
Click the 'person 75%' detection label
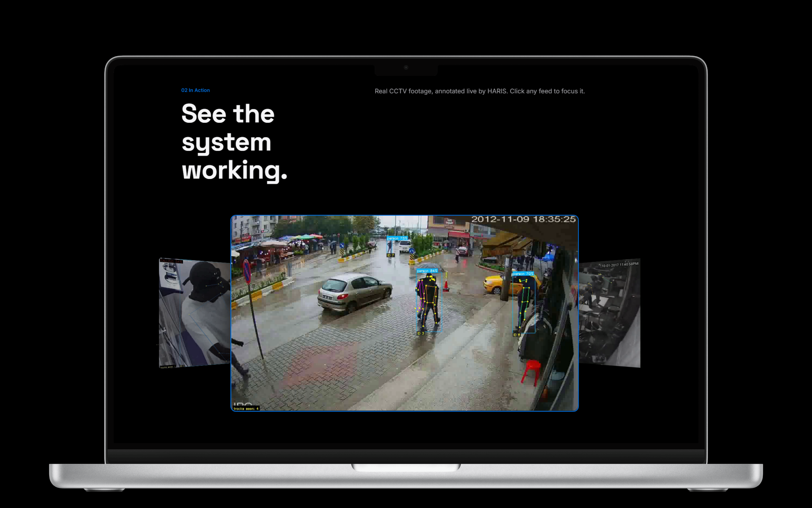(x=397, y=238)
